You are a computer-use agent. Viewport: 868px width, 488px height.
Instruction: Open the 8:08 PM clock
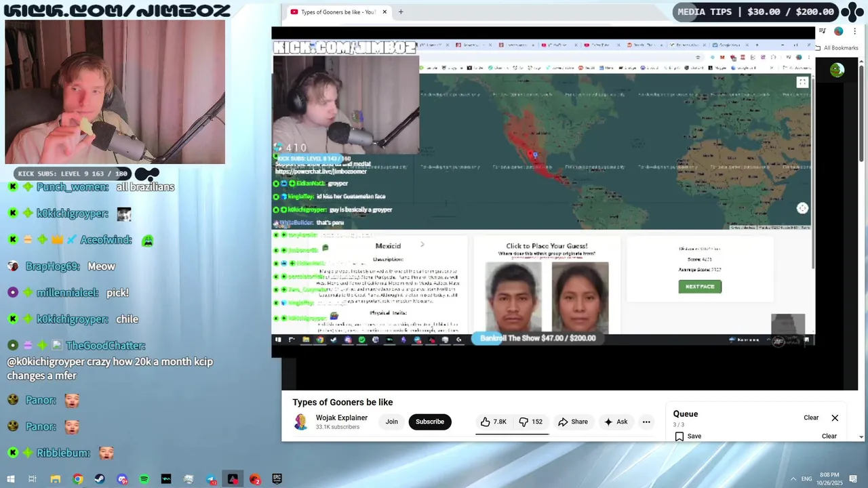click(x=829, y=479)
